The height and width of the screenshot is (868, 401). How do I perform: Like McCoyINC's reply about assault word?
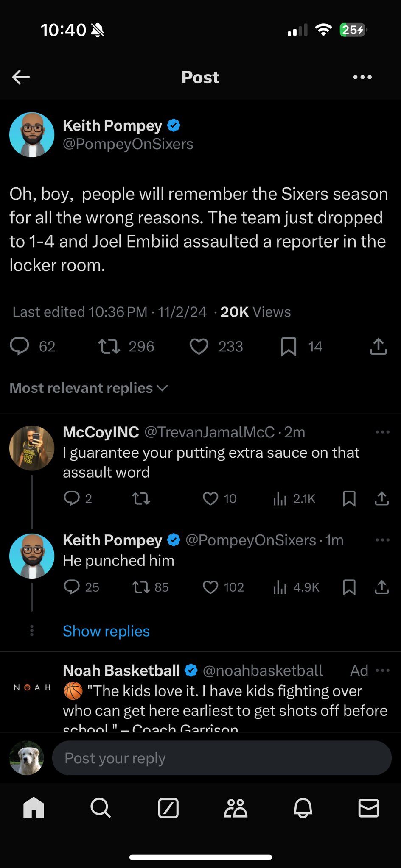(210, 498)
